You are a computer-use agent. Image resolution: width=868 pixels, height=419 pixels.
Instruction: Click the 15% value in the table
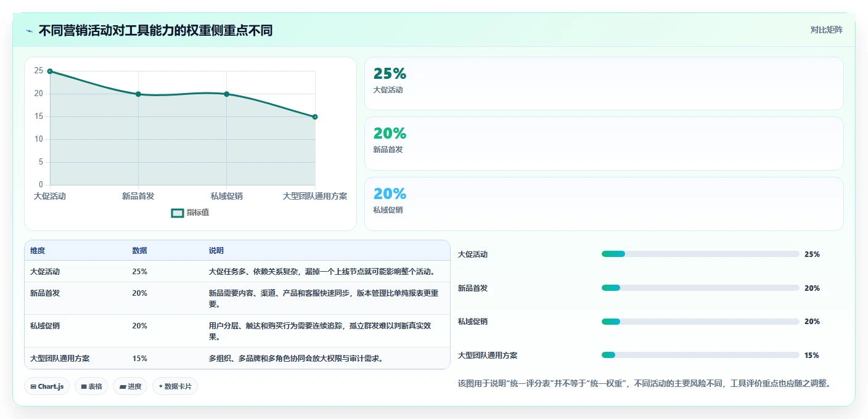(139, 359)
